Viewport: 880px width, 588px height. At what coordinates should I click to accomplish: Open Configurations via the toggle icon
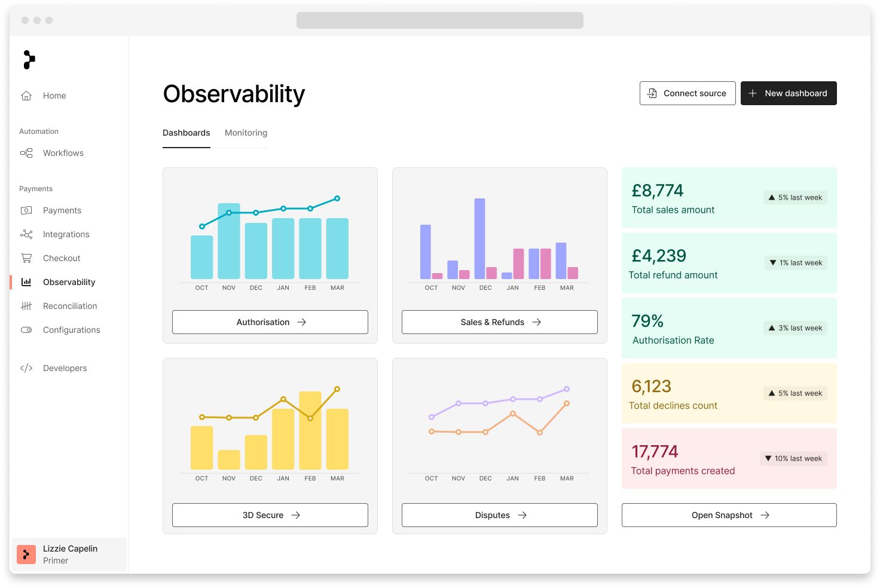click(26, 330)
